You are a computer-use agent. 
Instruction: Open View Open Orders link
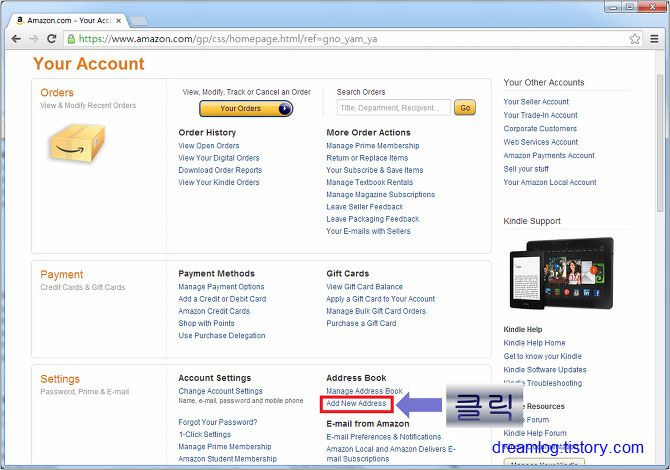tap(209, 146)
